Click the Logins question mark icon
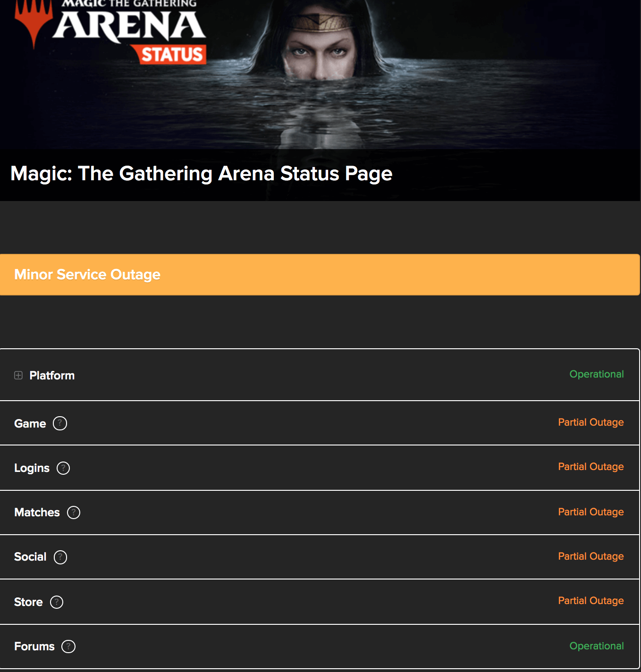 [x=63, y=468]
